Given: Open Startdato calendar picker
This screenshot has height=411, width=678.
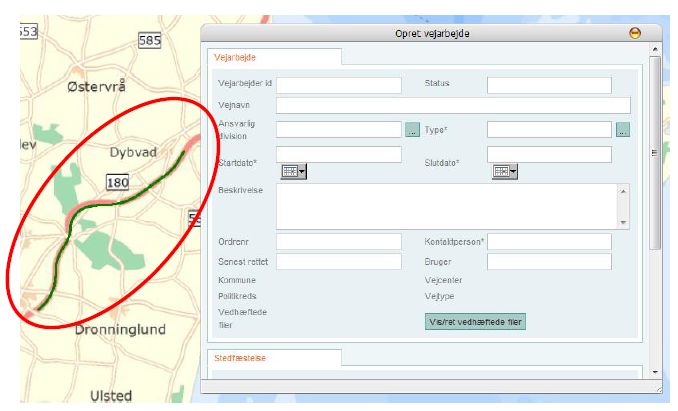Looking at the screenshot, I should (293, 172).
